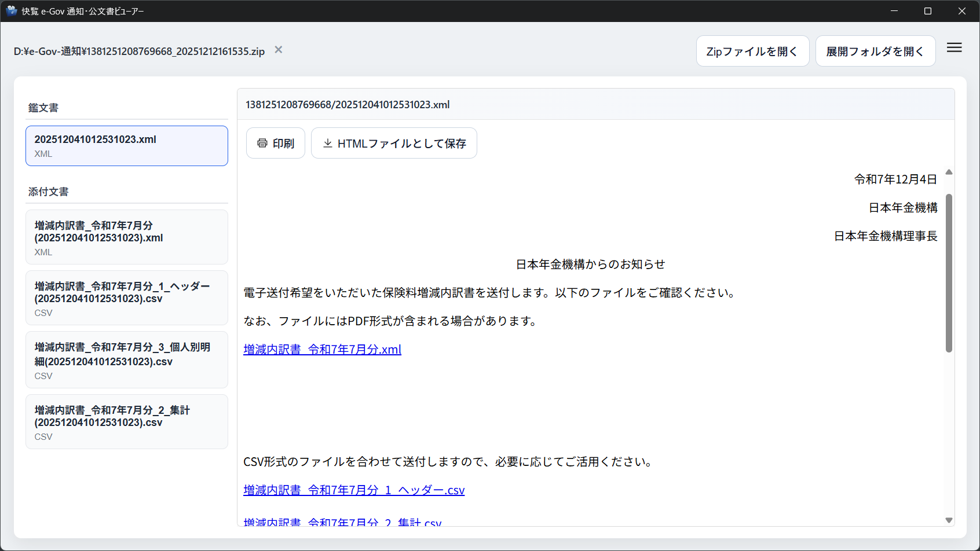Maximize the viewer window
The height and width of the screenshot is (551, 980).
pyautogui.click(x=928, y=11)
